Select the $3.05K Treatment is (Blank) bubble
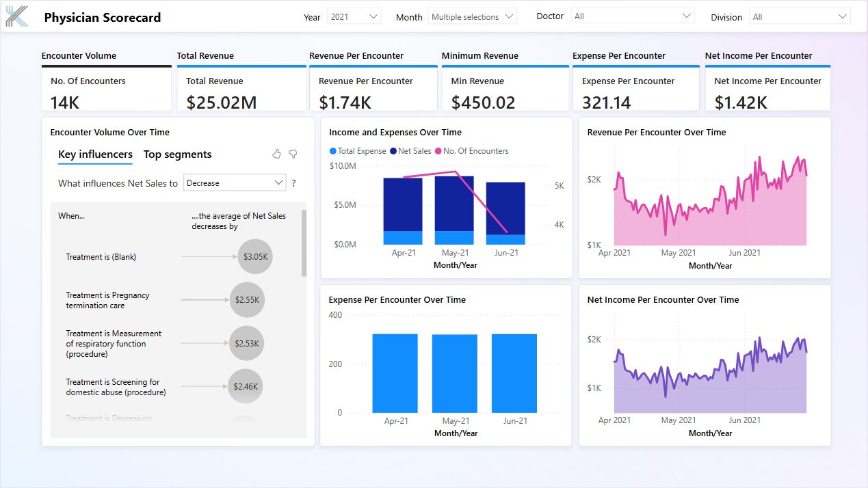Image resolution: width=868 pixels, height=488 pixels. click(255, 257)
